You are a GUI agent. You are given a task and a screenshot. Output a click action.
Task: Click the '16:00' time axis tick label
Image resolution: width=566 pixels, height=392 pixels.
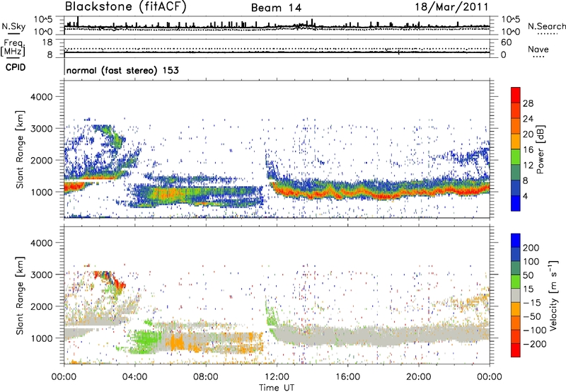347,377
